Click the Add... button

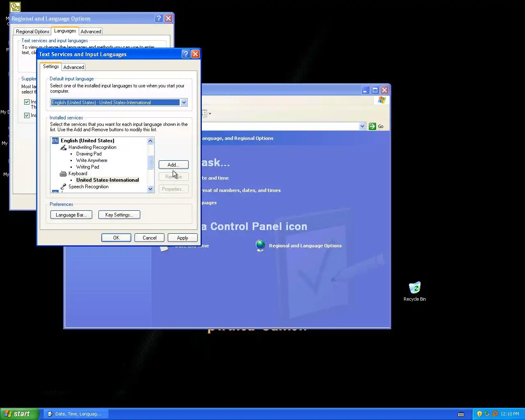(x=173, y=164)
